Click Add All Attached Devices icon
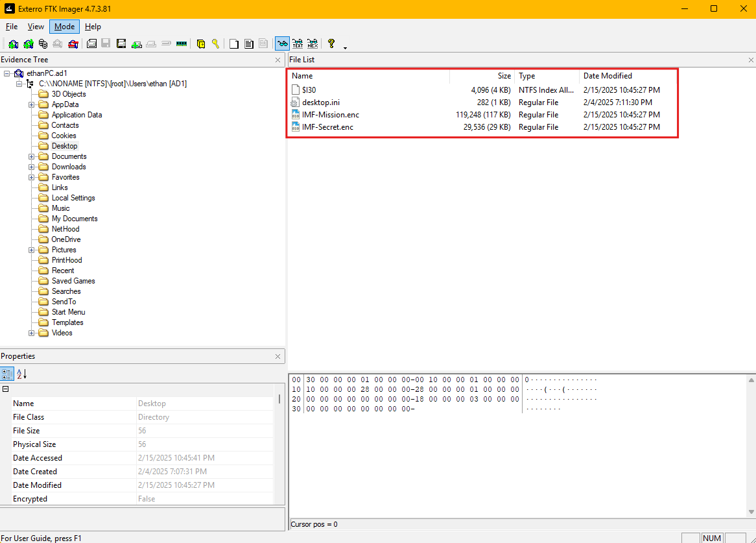The height and width of the screenshot is (543, 756). coord(28,44)
